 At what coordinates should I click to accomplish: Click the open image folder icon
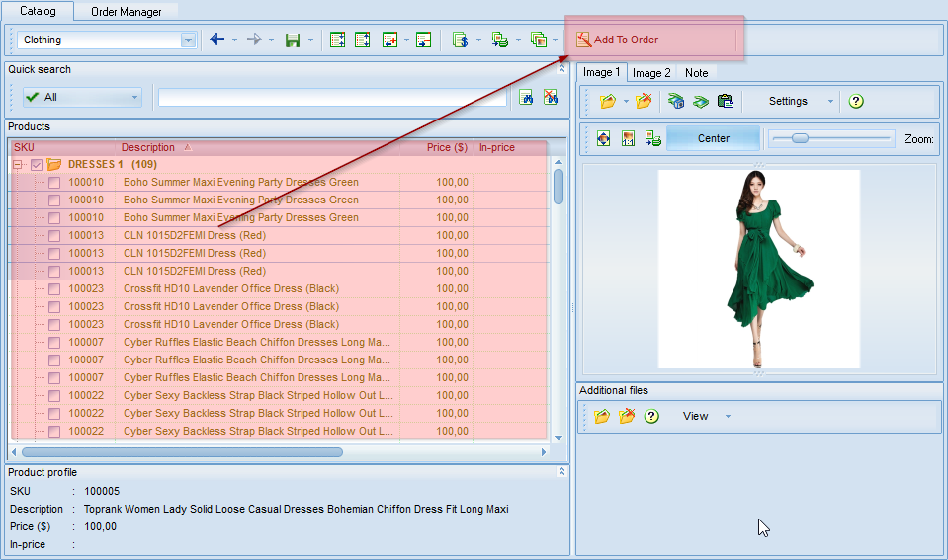tap(608, 101)
